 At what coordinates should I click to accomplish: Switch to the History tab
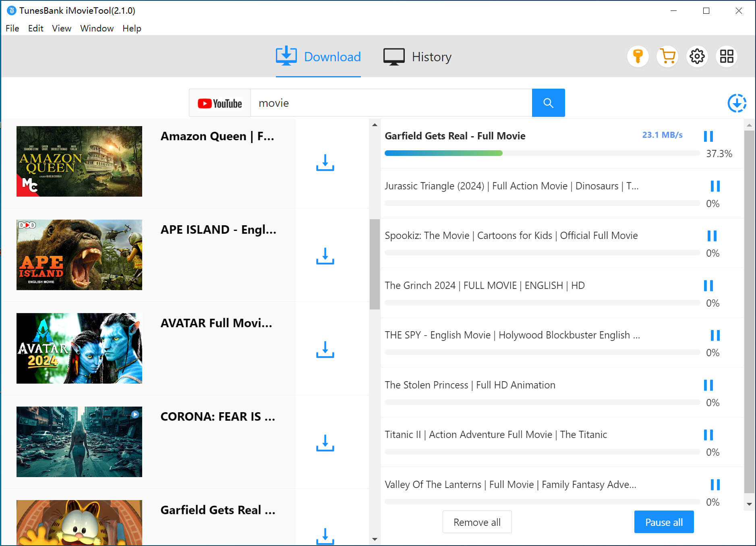(x=418, y=57)
